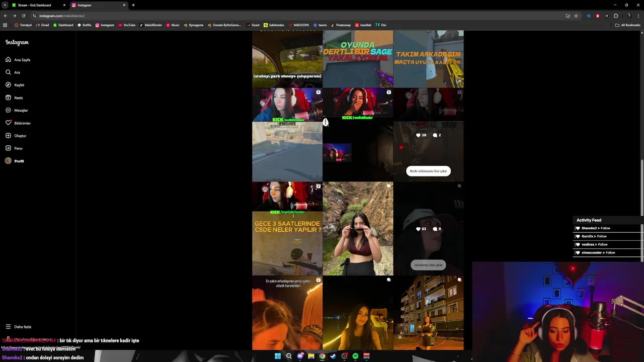Bookmark this page with star icon
The image size is (644, 362).
tap(576, 16)
